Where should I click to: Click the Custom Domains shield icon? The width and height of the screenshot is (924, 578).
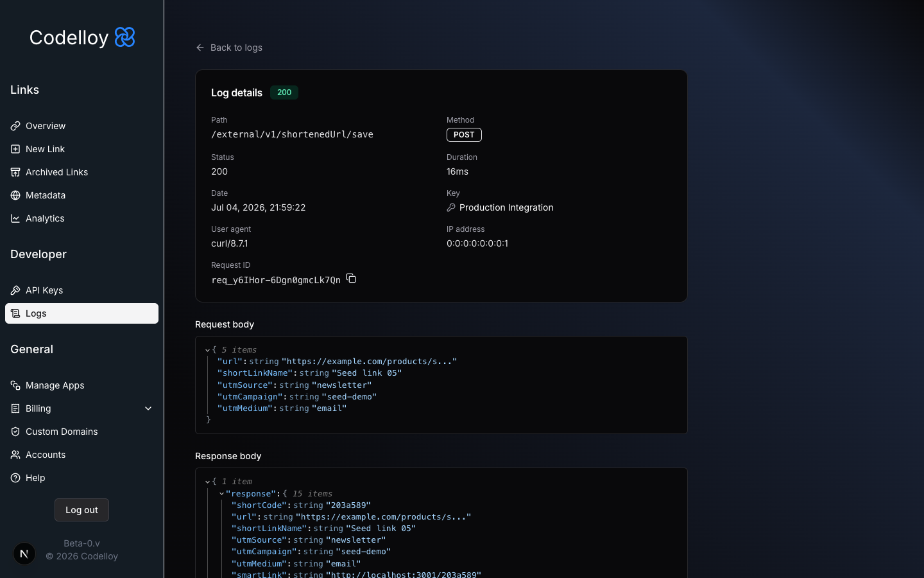[x=15, y=432]
